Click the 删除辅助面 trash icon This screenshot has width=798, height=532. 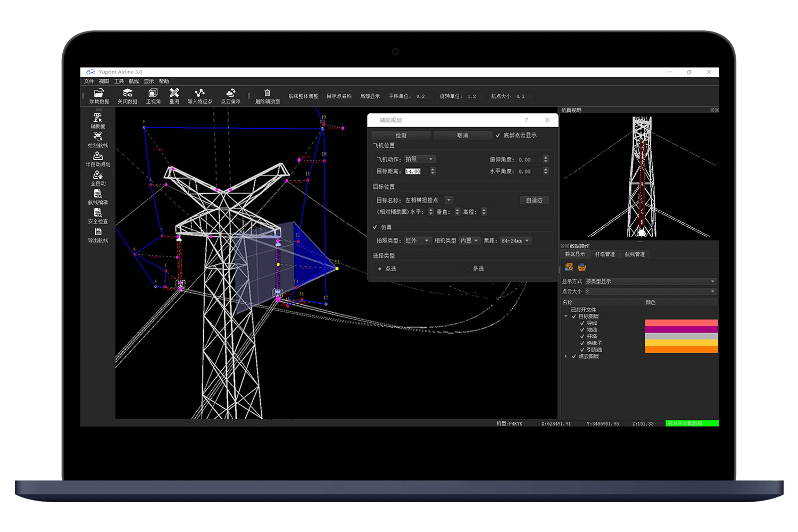(268, 93)
